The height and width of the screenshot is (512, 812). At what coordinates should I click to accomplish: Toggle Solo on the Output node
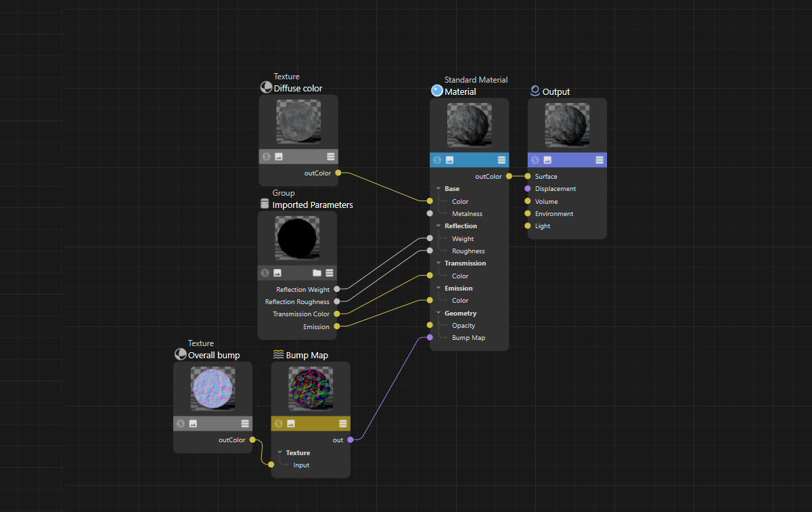[535, 160]
